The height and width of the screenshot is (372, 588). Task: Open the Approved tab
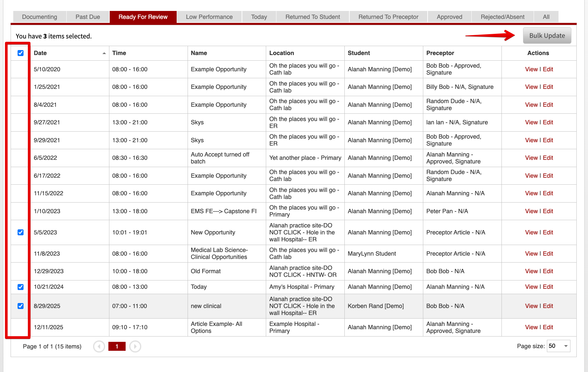pyautogui.click(x=449, y=17)
